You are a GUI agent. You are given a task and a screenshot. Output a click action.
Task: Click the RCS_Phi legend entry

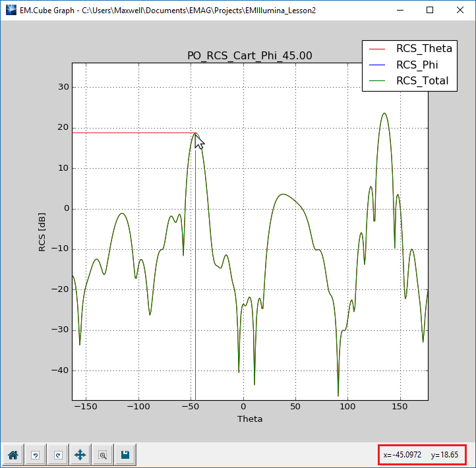coord(417,65)
